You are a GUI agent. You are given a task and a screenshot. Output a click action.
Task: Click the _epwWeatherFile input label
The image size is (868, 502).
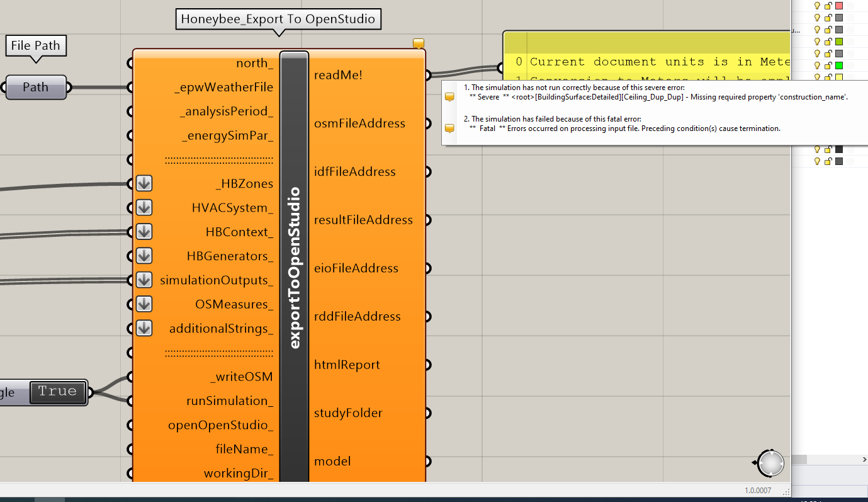(x=224, y=88)
